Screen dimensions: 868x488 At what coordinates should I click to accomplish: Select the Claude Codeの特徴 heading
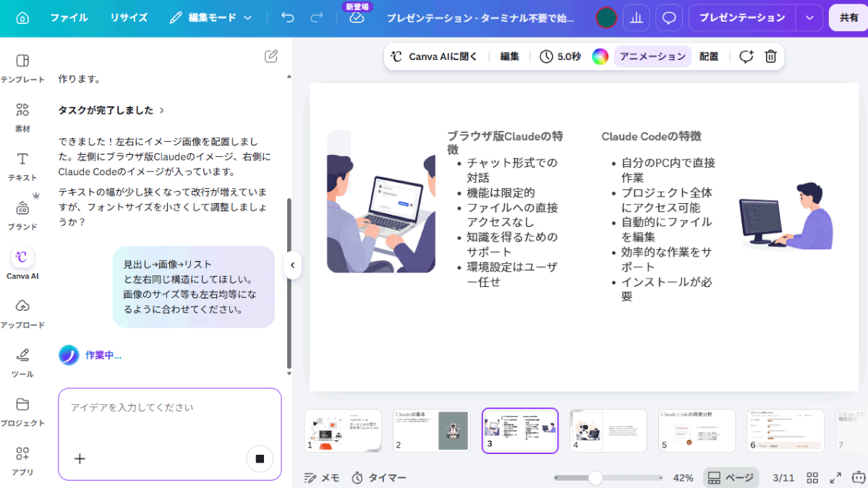coord(651,136)
